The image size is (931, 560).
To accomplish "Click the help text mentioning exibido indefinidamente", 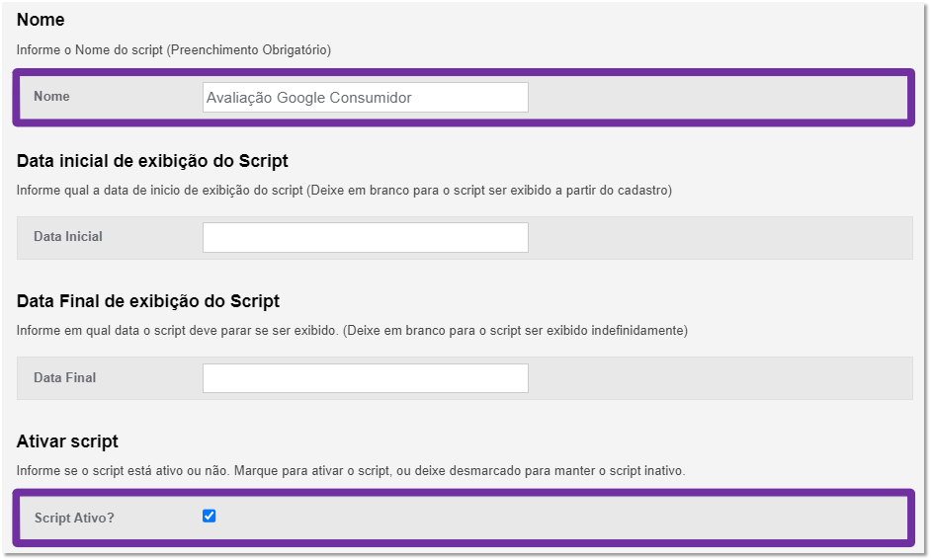I will pos(352,331).
